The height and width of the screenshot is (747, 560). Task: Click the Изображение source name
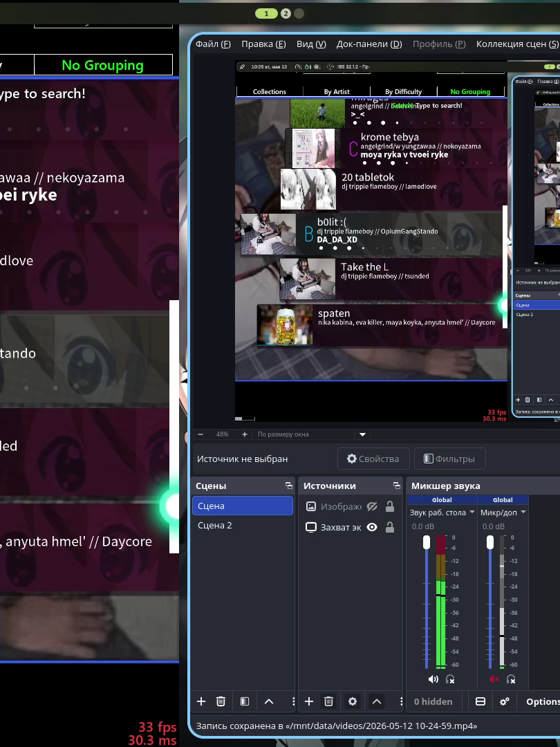(x=341, y=506)
